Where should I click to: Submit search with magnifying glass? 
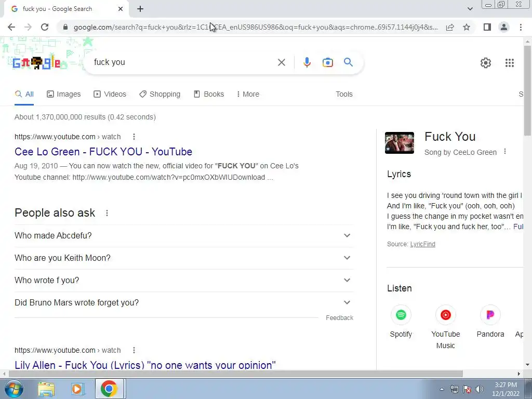[x=348, y=62]
